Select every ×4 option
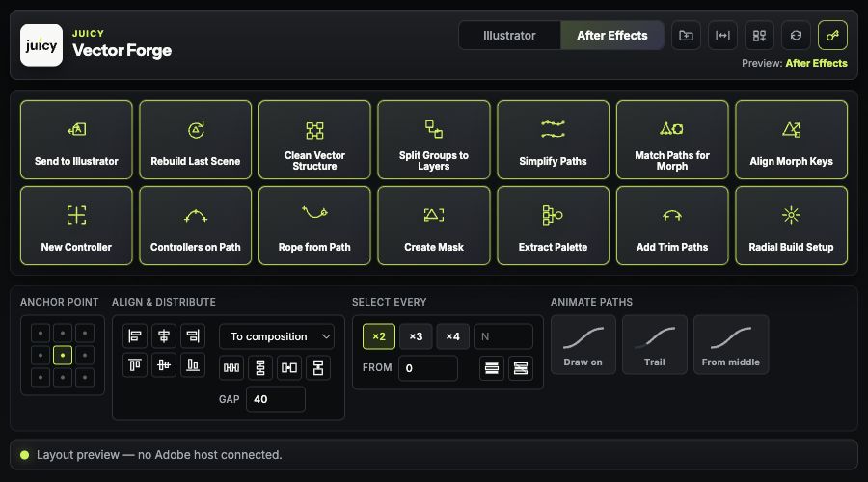 [x=453, y=336]
